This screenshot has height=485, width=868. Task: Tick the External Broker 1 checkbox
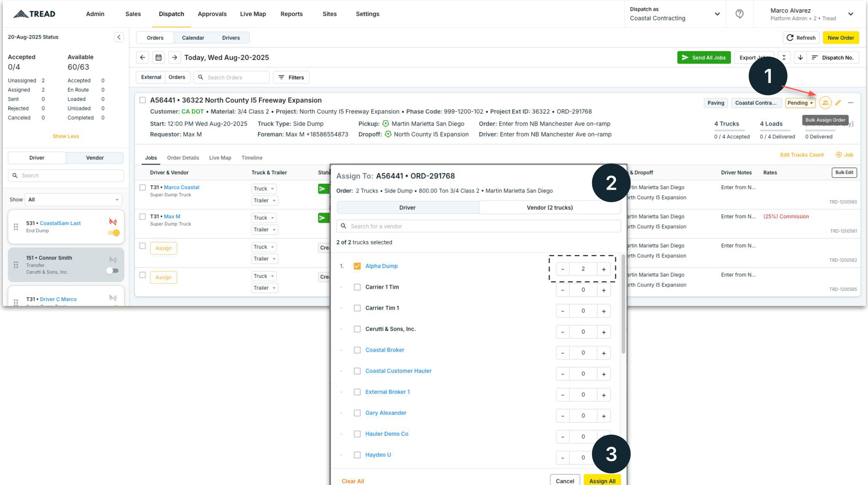[x=357, y=392]
